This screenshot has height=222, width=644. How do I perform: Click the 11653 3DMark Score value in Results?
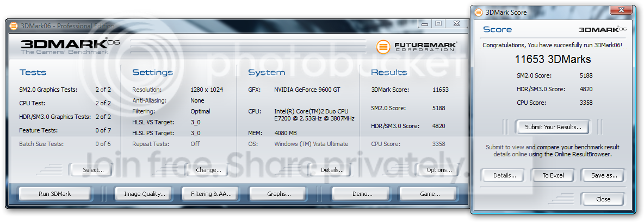[x=440, y=90]
